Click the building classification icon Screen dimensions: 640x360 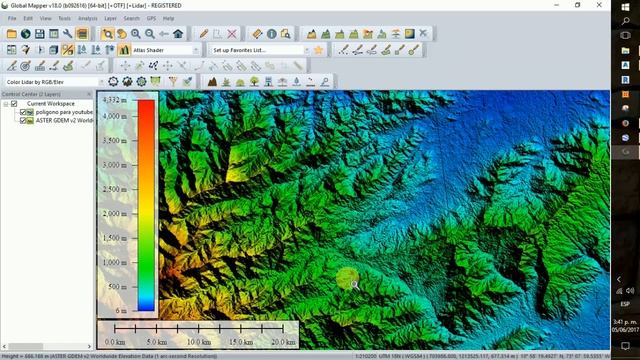(x=268, y=82)
